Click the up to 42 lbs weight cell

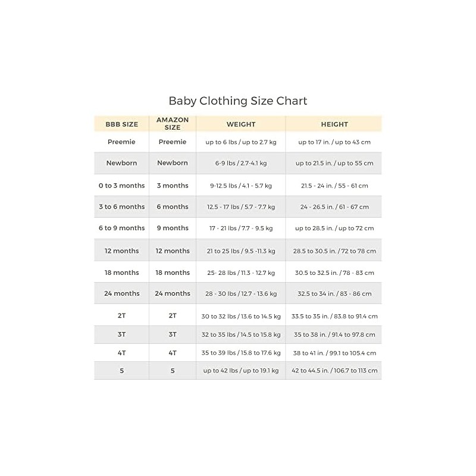[x=241, y=371]
